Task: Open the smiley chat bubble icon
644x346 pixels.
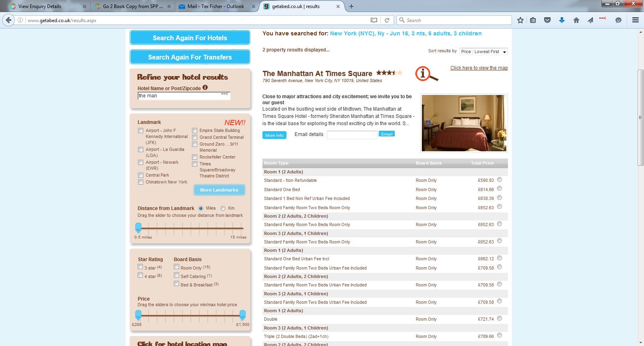Action: coord(619,20)
